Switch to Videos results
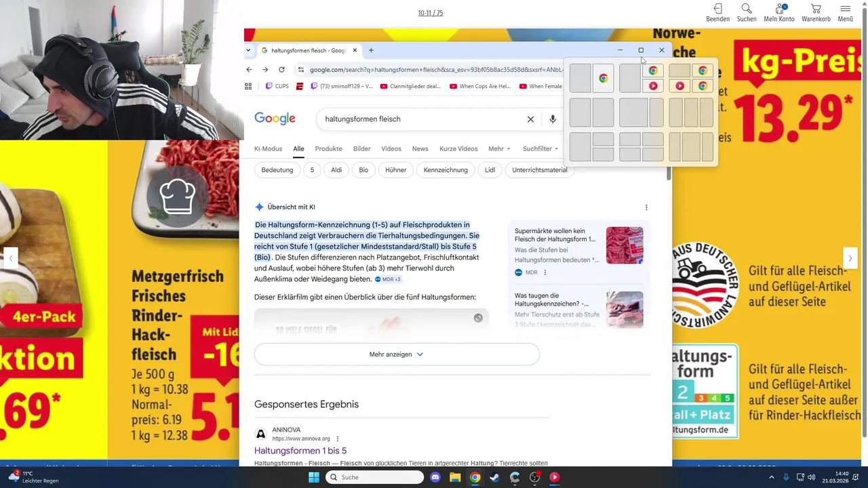Viewport: 868px width, 488px height. pos(391,148)
